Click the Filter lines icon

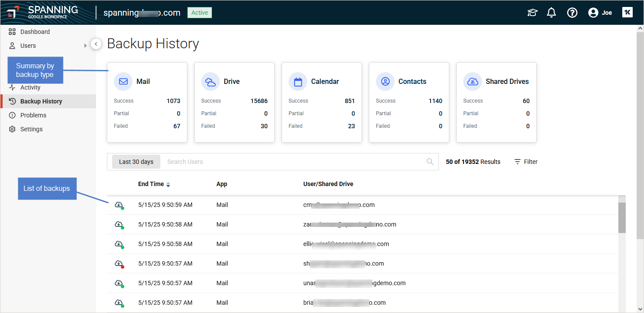point(517,162)
